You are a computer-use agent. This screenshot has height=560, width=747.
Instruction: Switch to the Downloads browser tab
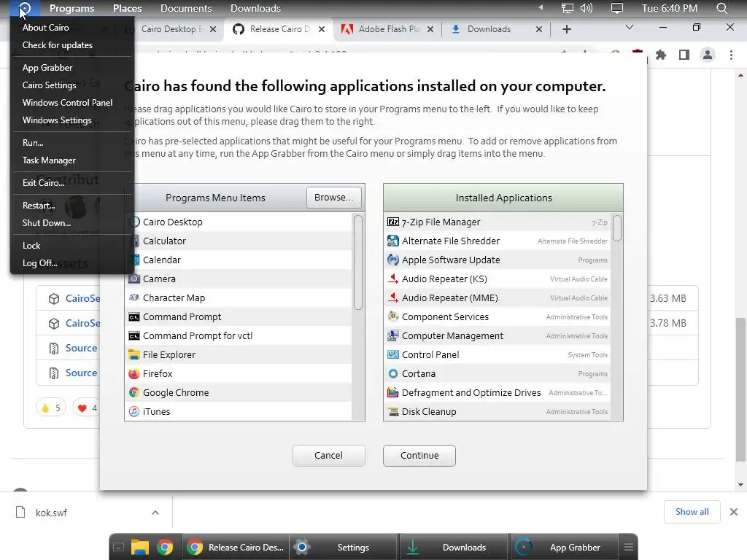pos(495,29)
